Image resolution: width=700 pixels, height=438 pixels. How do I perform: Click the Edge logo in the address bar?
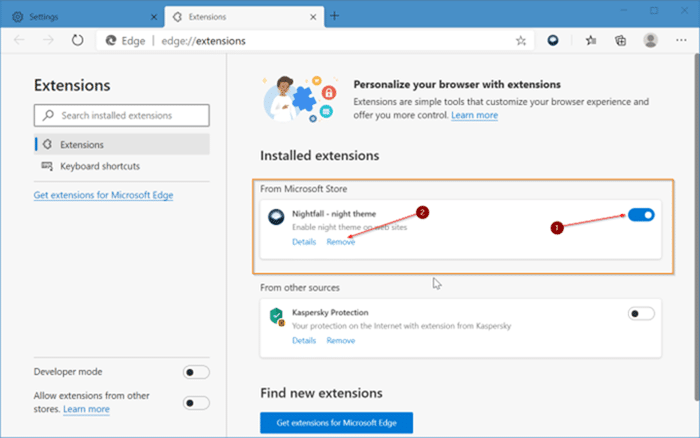tap(111, 41)
